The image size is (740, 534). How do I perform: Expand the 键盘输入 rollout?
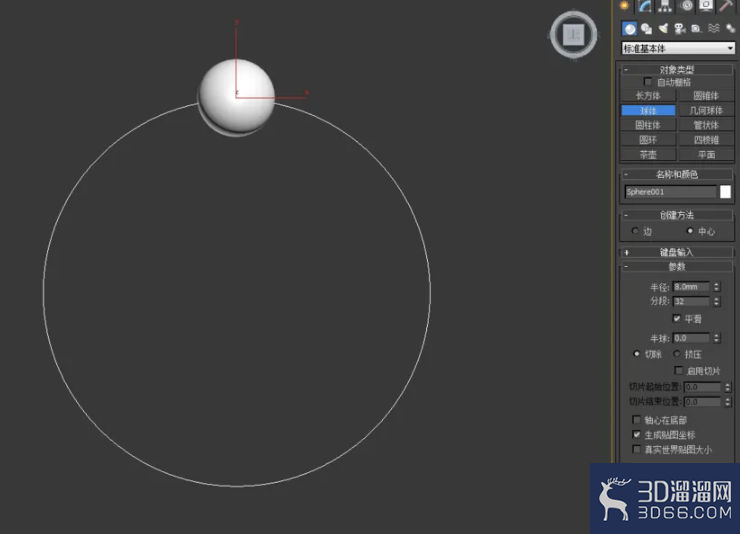677,252
